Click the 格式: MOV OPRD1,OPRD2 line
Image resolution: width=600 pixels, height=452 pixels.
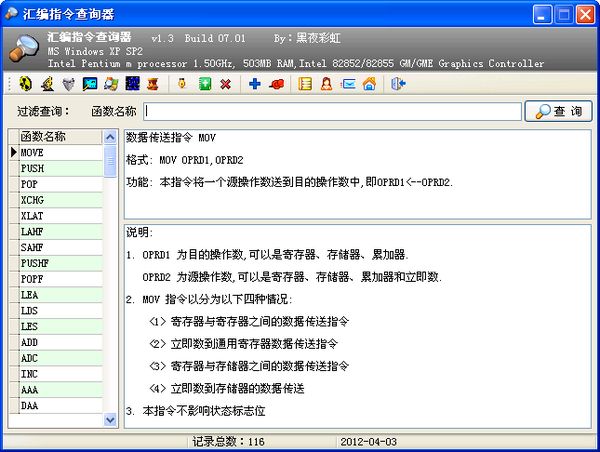[x=185, y=160]
